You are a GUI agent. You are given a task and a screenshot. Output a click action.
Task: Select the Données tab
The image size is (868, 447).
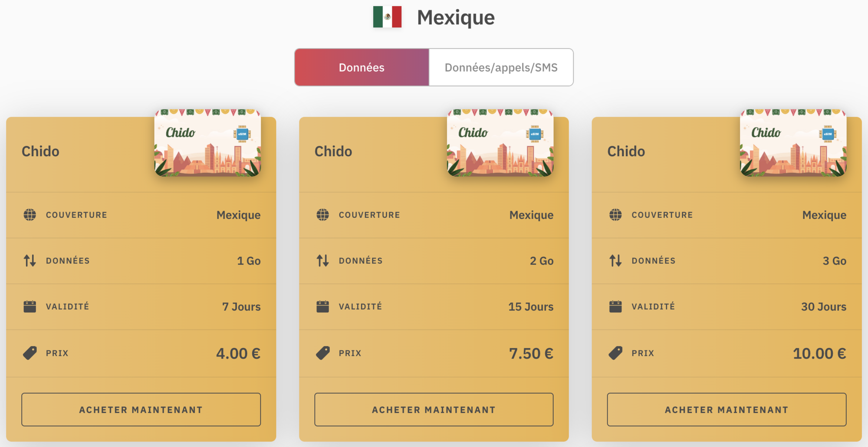click(x=362, y=67)
